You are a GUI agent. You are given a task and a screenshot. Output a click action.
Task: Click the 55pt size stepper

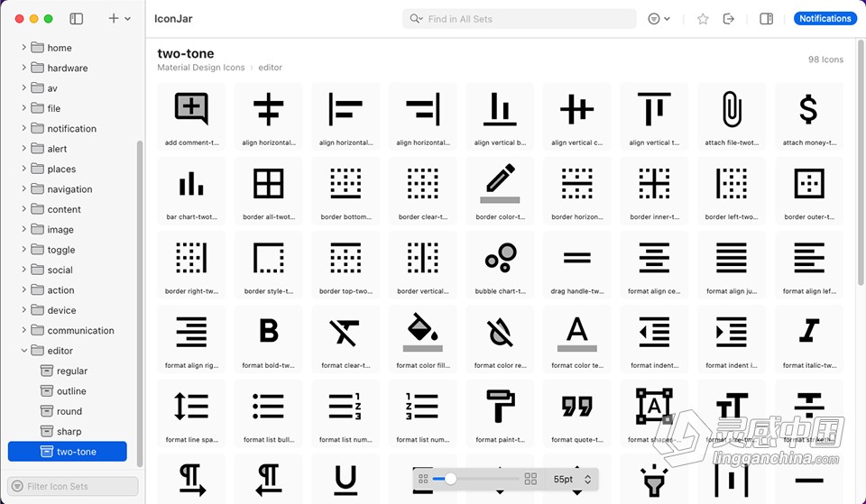tap(587, 479)
